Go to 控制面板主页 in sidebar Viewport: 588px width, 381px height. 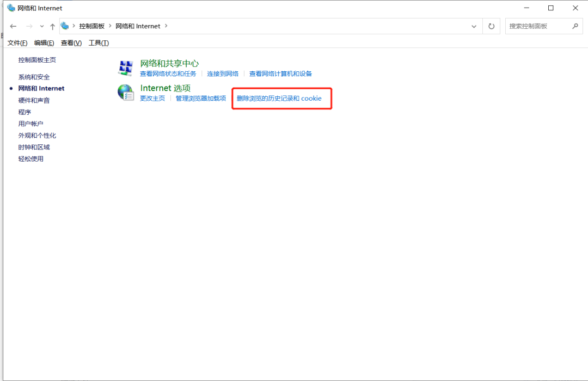pyautogui.click(x=37, y=60)
